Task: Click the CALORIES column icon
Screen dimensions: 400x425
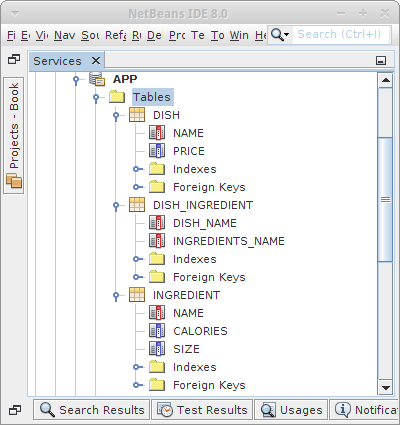Action: 157,331
